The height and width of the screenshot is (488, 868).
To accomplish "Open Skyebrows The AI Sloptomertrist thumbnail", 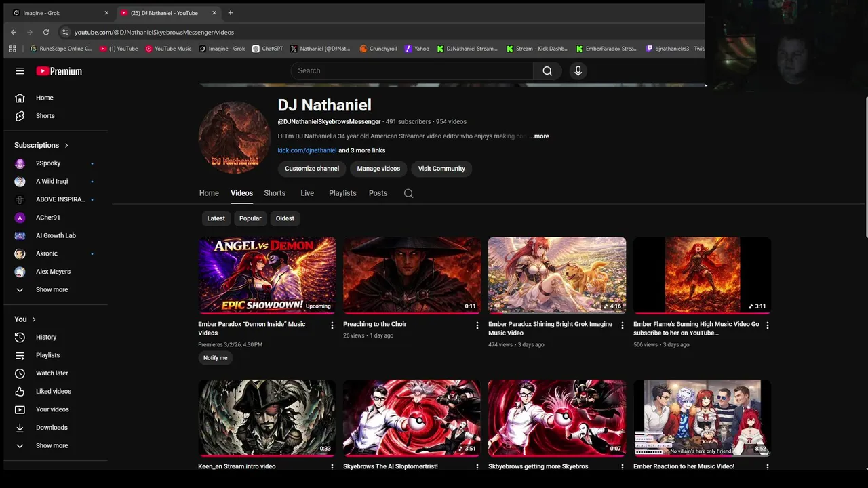I will pos(412,418).
